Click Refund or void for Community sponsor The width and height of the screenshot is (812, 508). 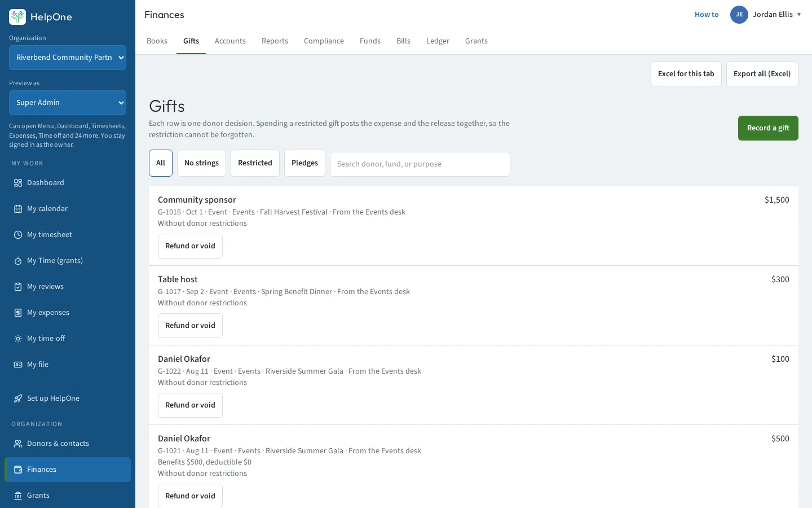coord(190,246)
